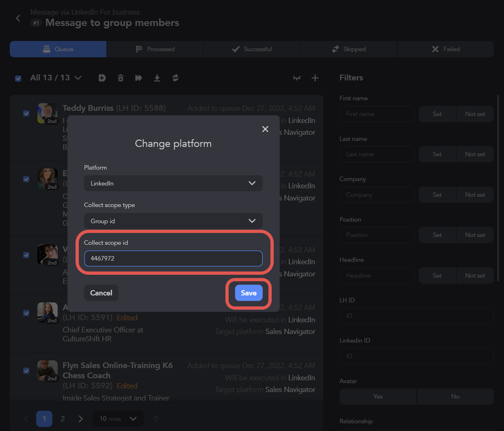Expand the 10 rows per page dropdown

point(118,419)
